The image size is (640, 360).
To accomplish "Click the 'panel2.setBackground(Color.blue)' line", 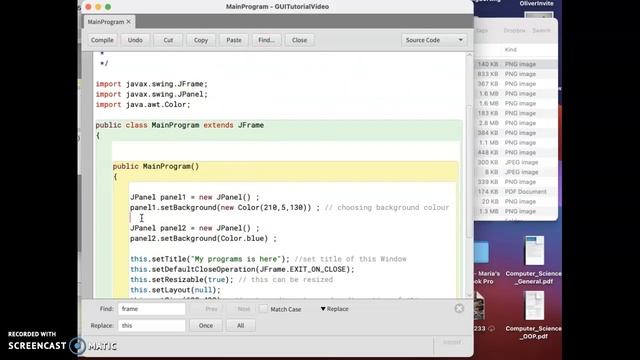I will pyautogui.click(x=203, y=238).
